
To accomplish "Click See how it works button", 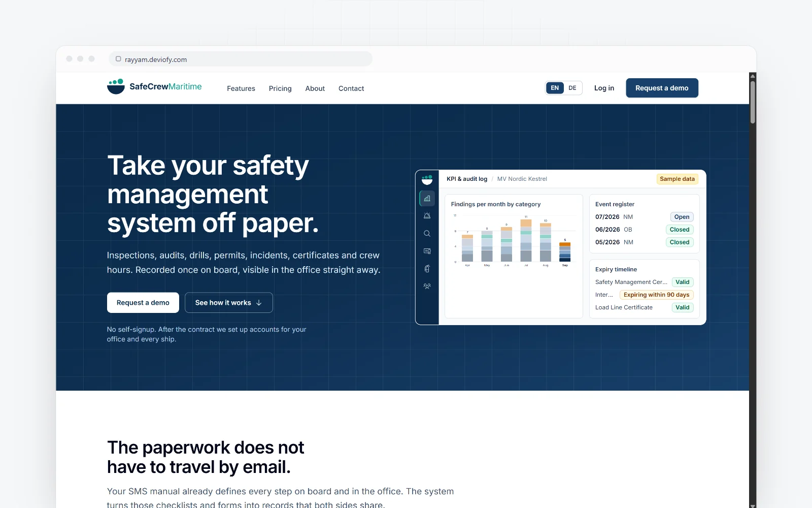I will [229, 303].
